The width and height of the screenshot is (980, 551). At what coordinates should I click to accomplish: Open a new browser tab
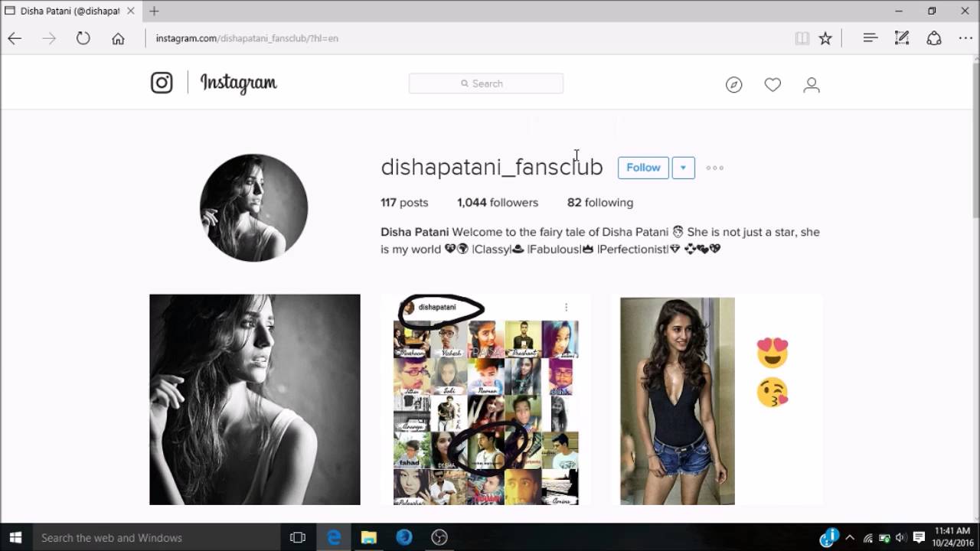[154, 11]
